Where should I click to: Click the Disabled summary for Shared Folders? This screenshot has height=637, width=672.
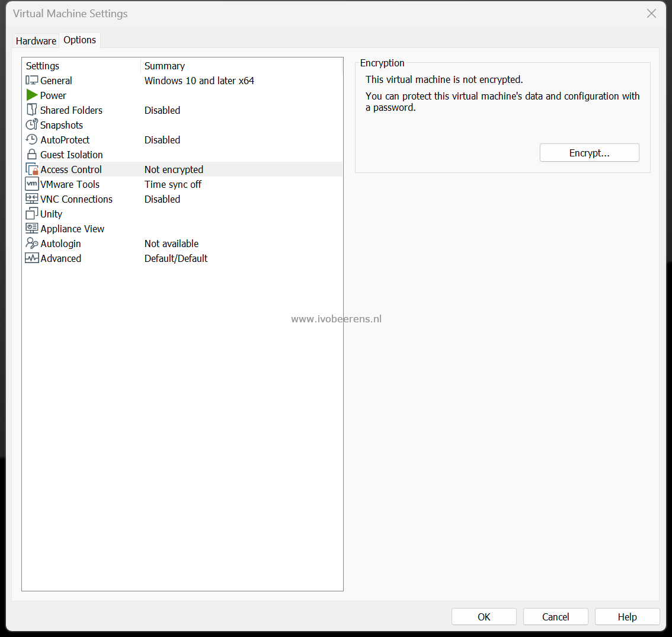162,110
